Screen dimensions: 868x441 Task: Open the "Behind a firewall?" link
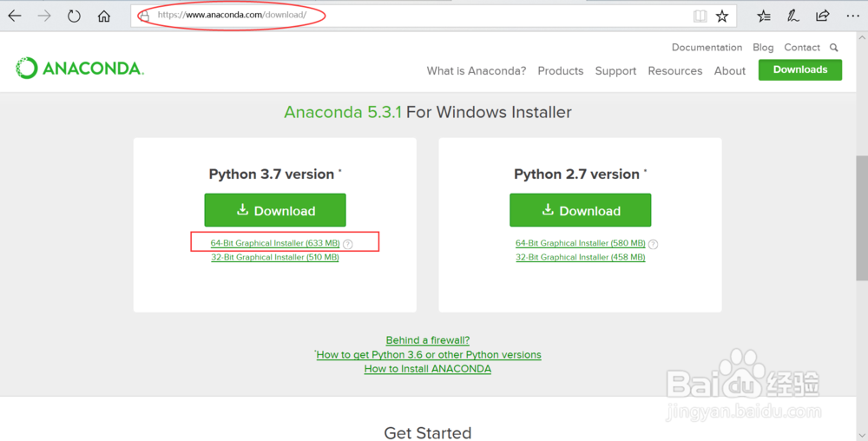tap(428, 340)
